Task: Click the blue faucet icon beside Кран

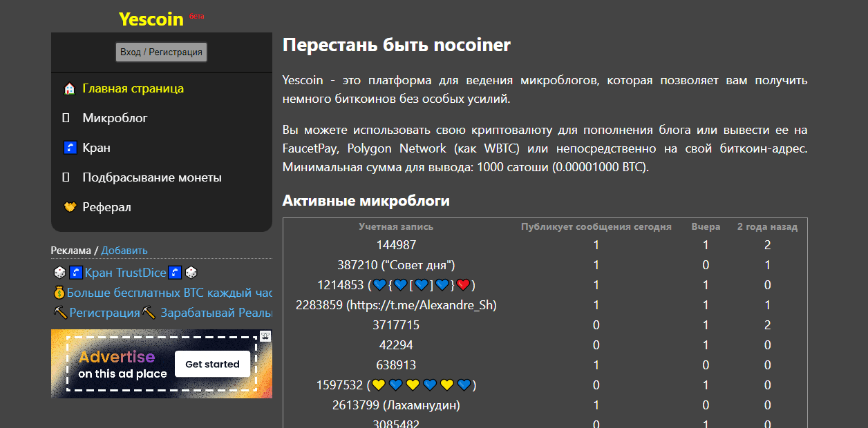Action: tap(69, 148)
